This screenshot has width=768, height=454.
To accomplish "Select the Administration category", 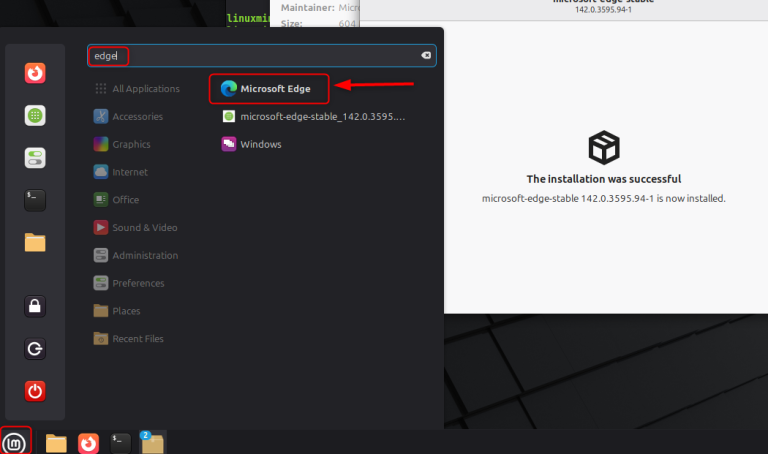I will [x=136, y=256].
